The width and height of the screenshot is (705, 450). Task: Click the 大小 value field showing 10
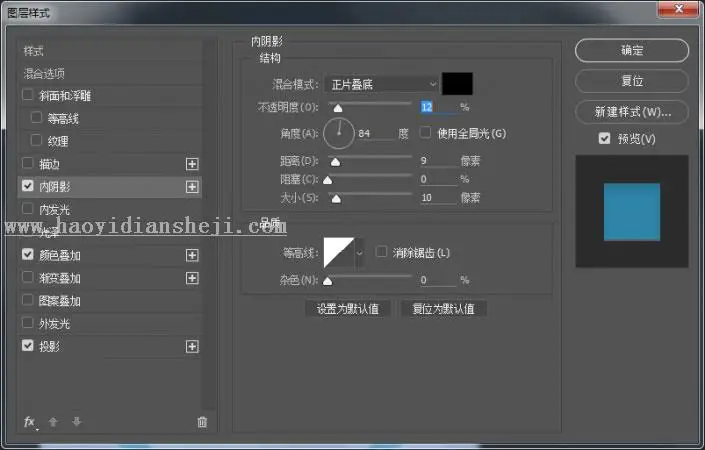(x=438, y=197)
